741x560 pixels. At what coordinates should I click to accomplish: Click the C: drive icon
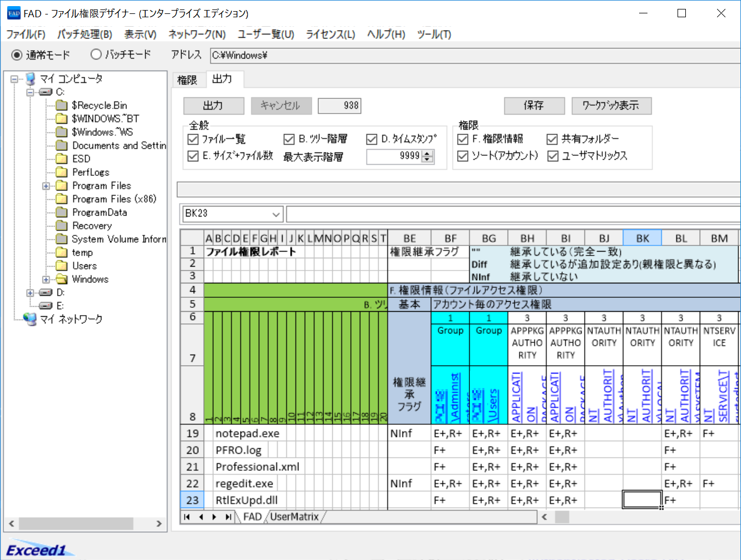pos(46,92)
